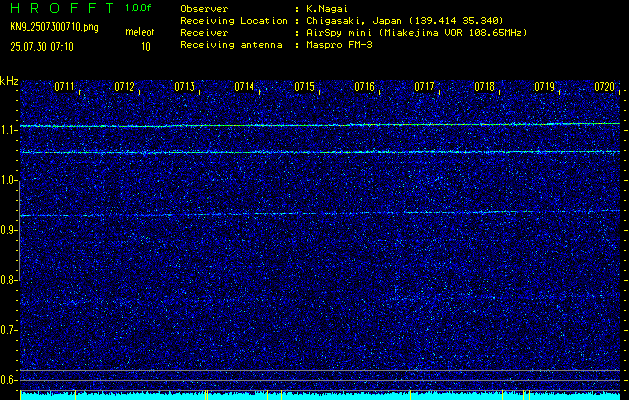The image size is (629, 400).
Task: Click the 0713 time marker
Action: [x=185, y=86]
